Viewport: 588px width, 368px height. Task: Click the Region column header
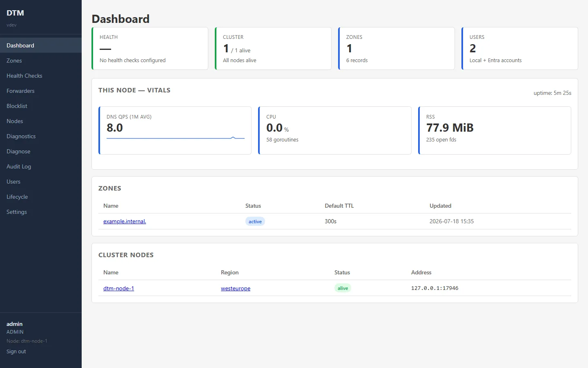tap(230, 272)
